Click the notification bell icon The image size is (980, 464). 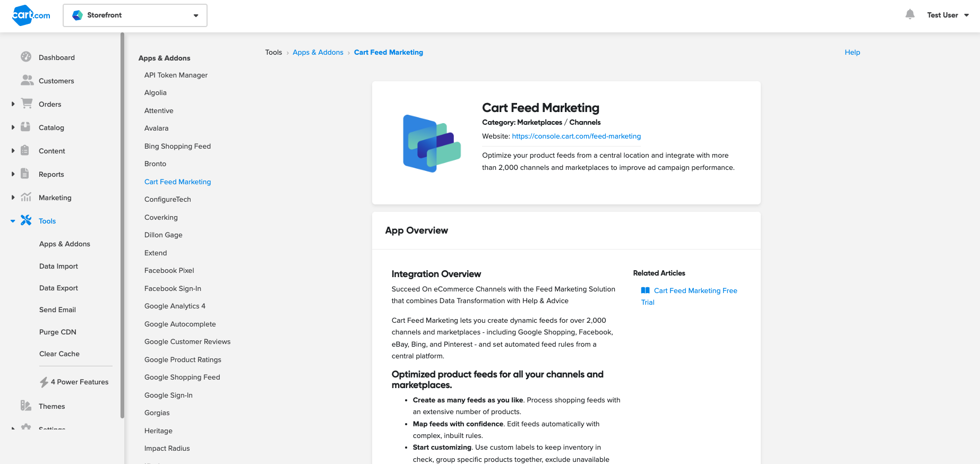909,15
